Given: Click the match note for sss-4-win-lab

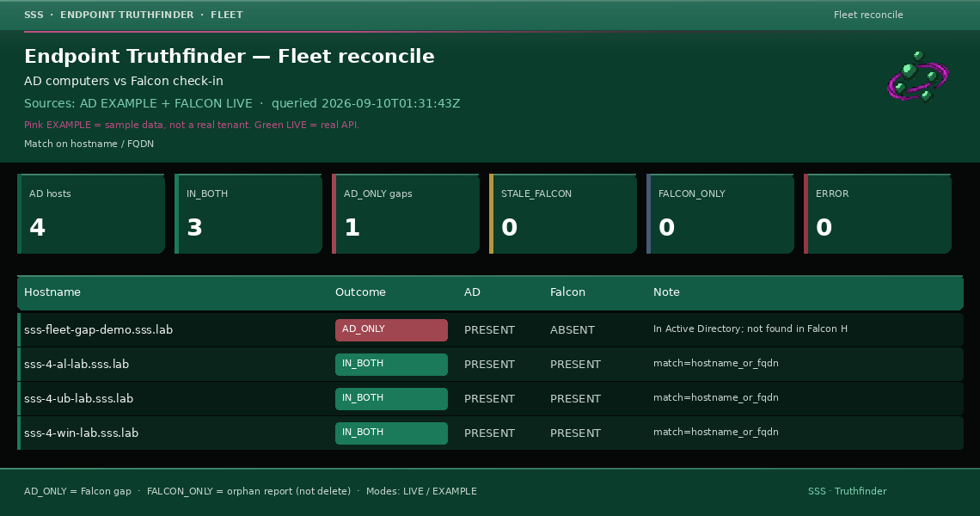Looking at the screenshot, I should [x=715, y=432].
